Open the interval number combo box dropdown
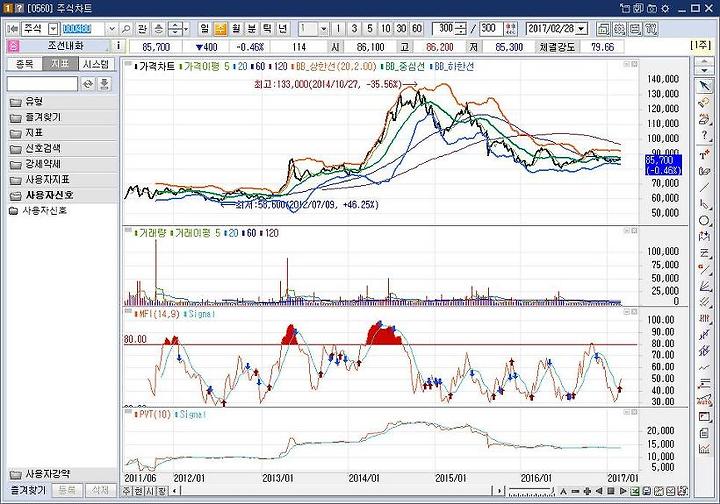Image resolution: width=720 pixels, height=504 pixels. (324, 29)
